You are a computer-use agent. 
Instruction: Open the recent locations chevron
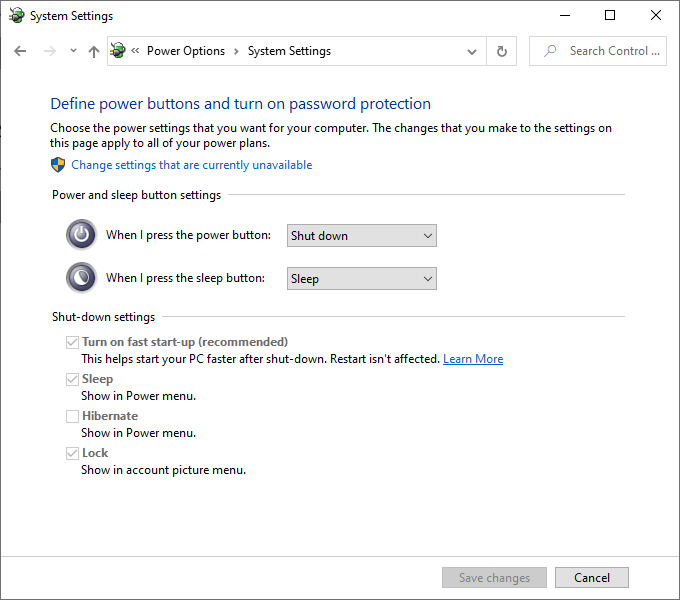pos(73,51)
